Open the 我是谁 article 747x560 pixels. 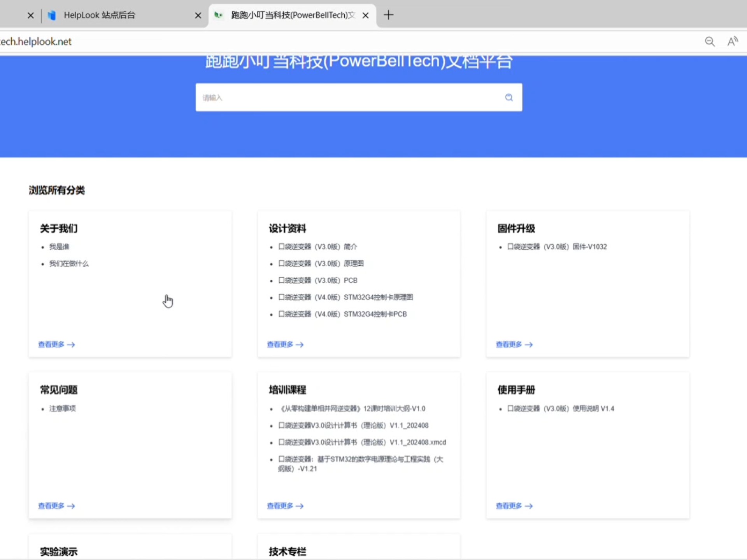pos(59,247)
